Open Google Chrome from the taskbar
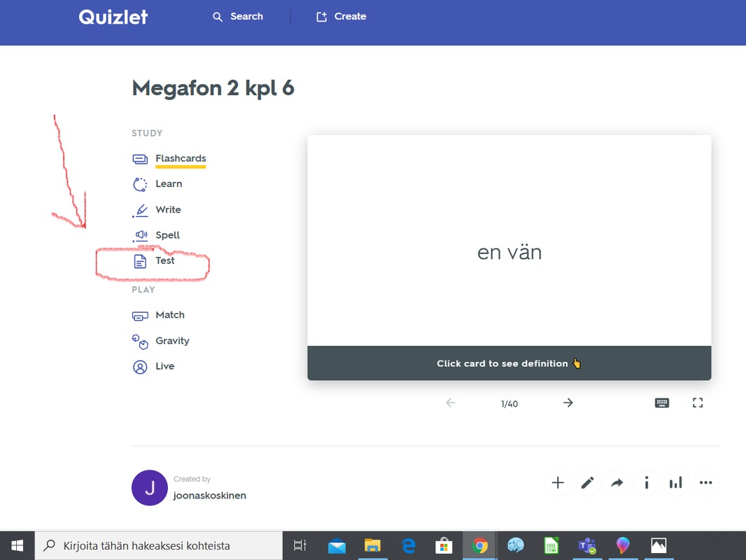Image resolution: width=746 pixels, height=560 pixels. (x=479, y=546)
